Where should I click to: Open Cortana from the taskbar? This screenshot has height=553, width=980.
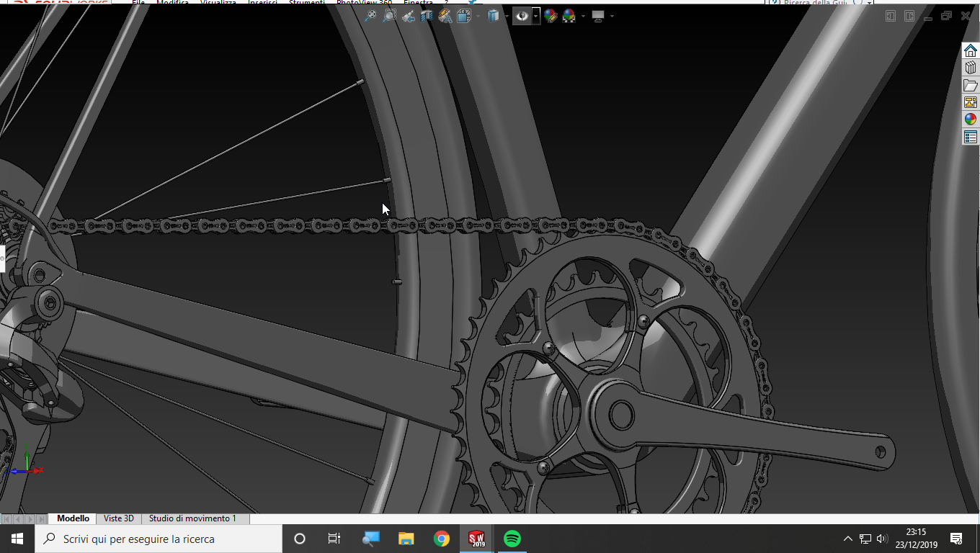click(x=300, y=539)
